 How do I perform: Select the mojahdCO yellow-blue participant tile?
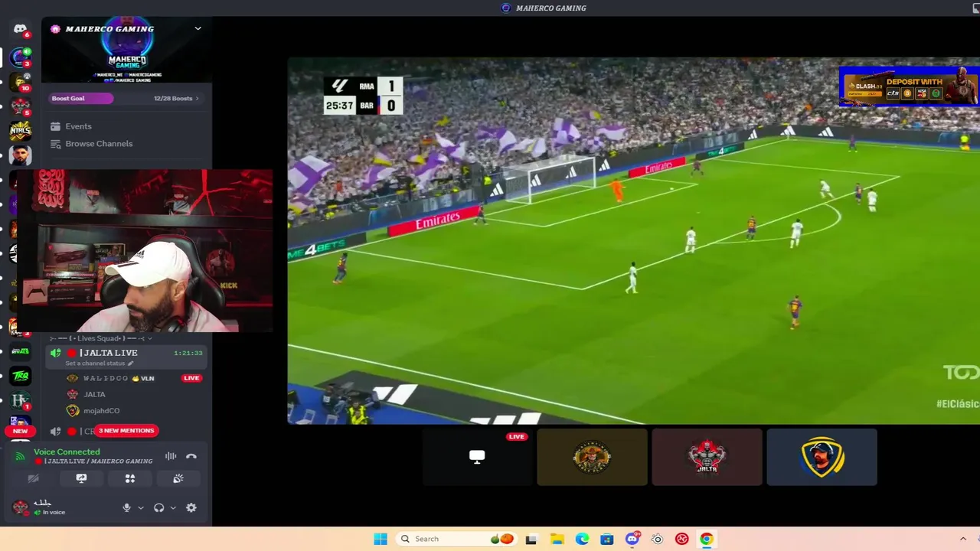(x=822, y=457)
